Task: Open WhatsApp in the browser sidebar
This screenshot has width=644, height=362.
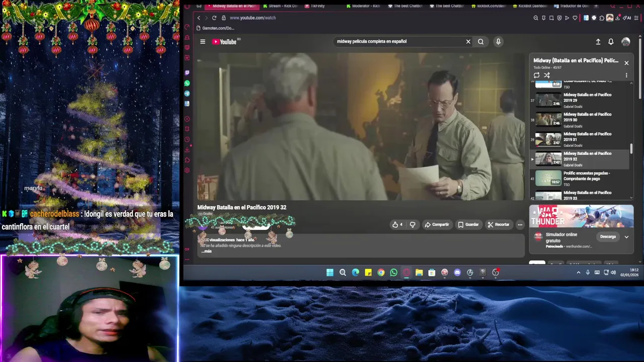Action: tap(187, 83)
